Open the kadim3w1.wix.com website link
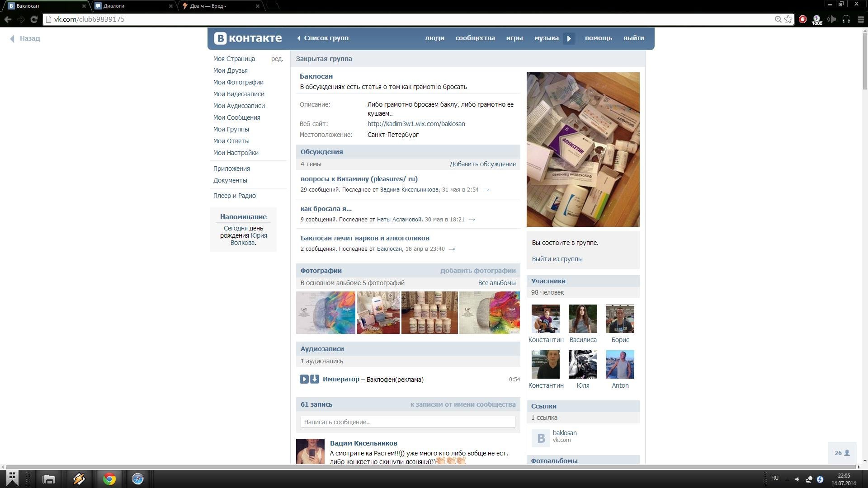The height and width of the screenshot is (488, 868). pos(416,124)
